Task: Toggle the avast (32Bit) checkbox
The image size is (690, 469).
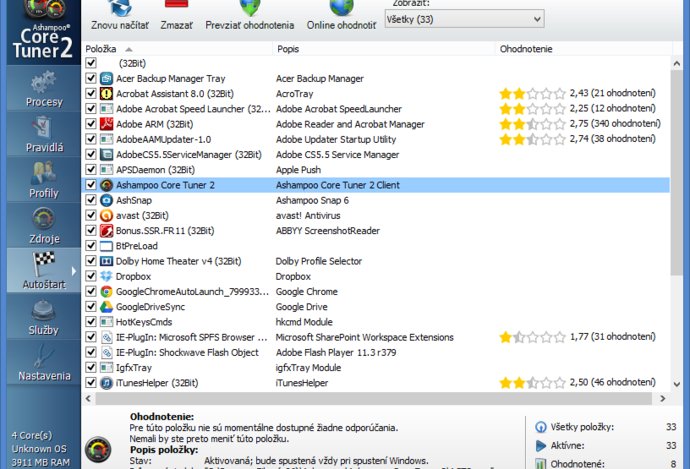Action: pos(92,215)
